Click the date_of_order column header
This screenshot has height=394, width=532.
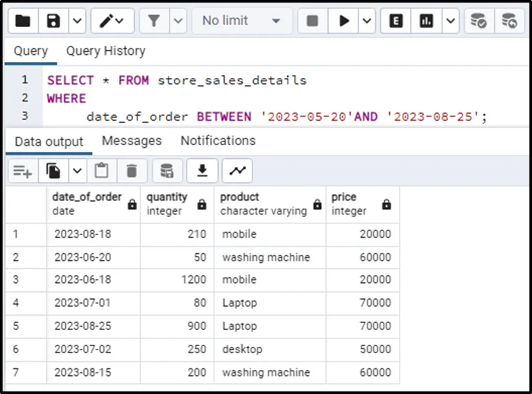point(87,203)
